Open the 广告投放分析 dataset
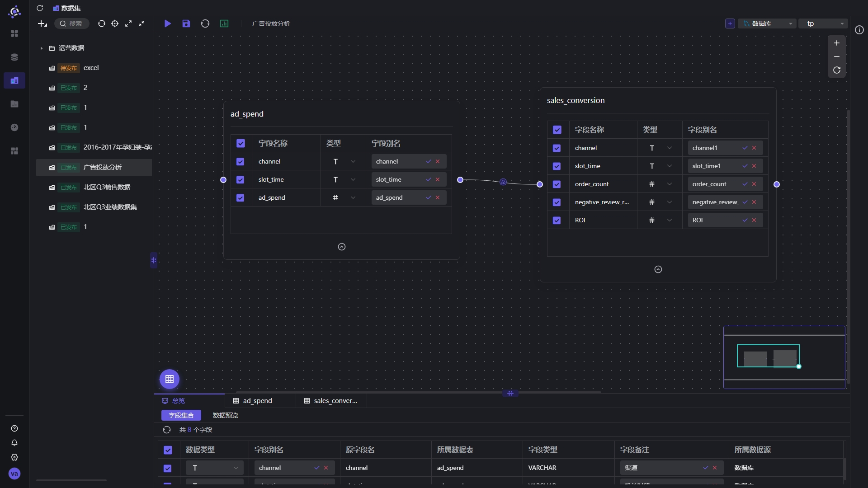 (94, 167)
